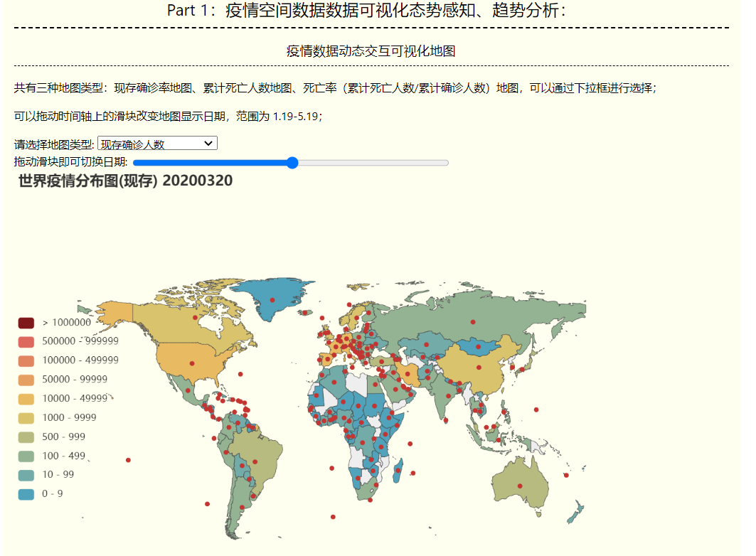Open the map type dropdown 现存确诊人数
Image resolution: width=756 pixels, height=556 pixels.
[157, 144]
